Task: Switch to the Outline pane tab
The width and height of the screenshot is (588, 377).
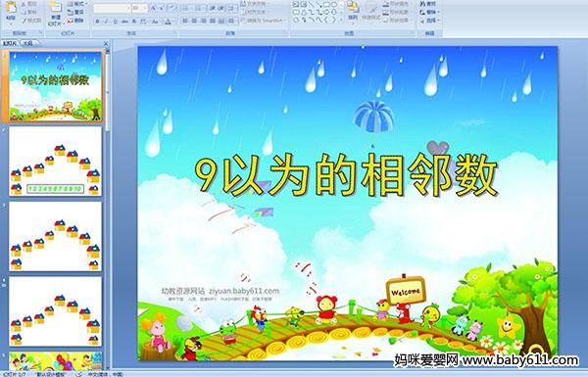Action: (x=27, y=43)
